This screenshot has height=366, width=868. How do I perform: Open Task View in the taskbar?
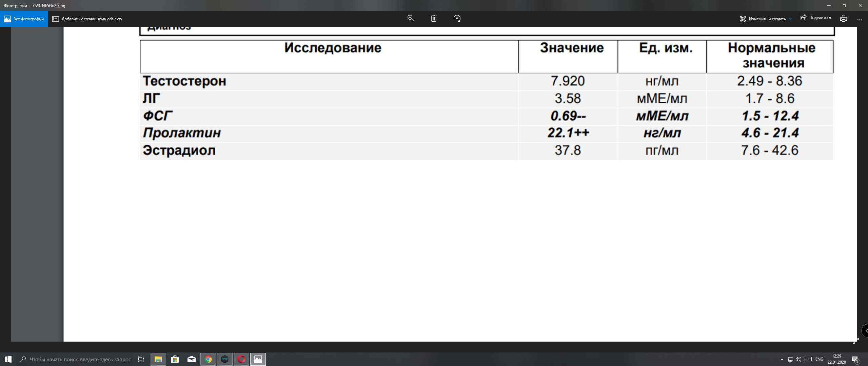[141, 359]
